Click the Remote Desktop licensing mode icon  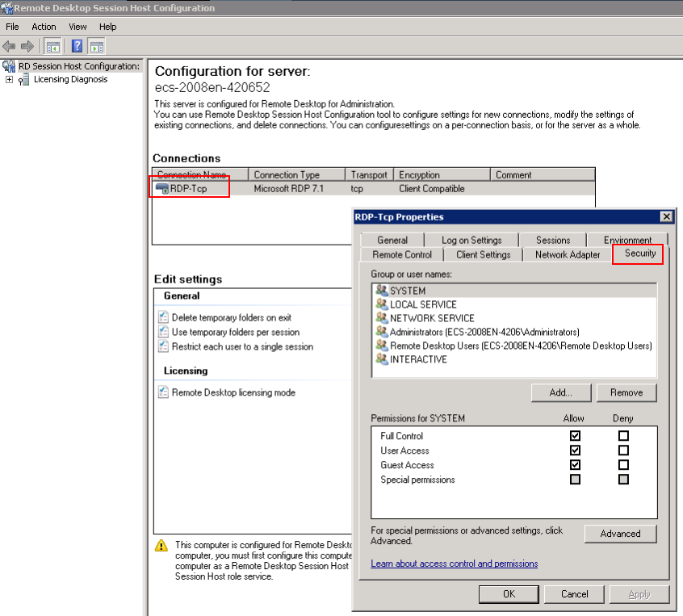click(164, 393)
